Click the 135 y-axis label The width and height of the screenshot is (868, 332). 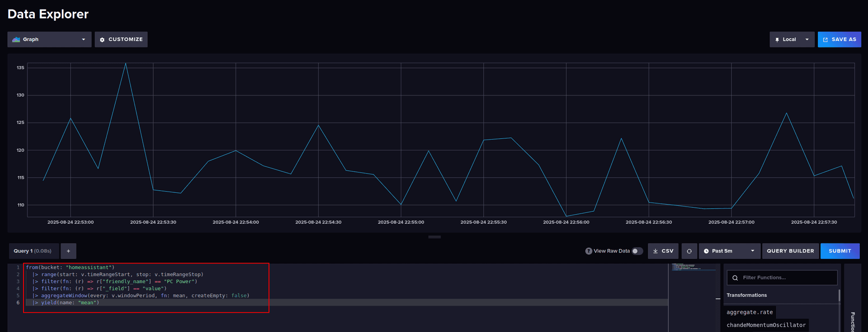(x=20, y=68)
